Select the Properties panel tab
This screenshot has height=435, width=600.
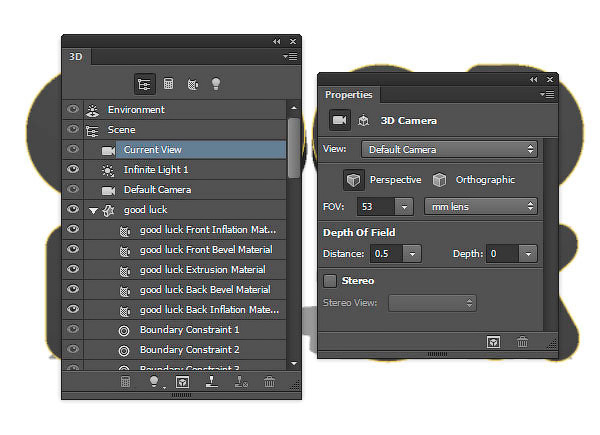point(349,94)
